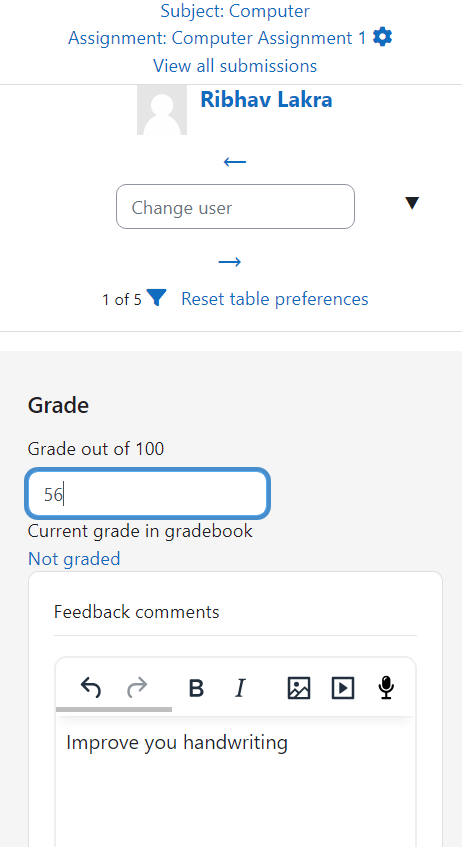The width and height of the screenshot is (462, 847).
Task: Redo edit in feedback editor
Action: pos(137,688)
